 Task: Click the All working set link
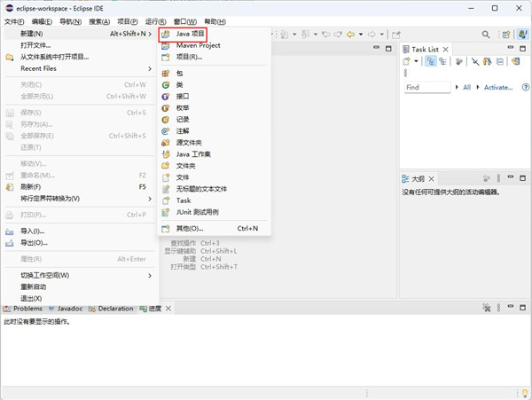pos(467,88)
